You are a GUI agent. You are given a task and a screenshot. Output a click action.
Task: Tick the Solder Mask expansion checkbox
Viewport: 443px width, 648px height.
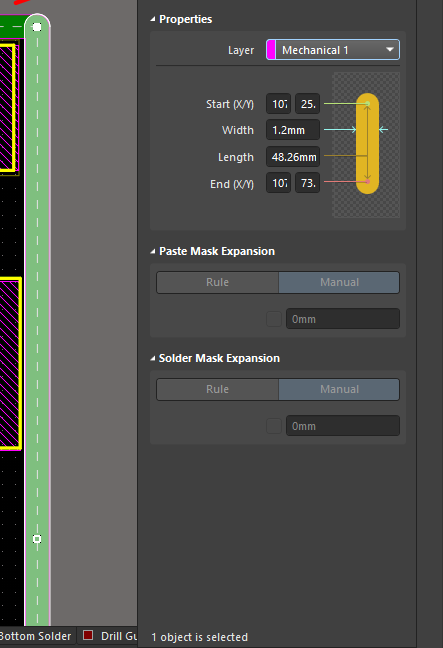click(x=274, y=426)
